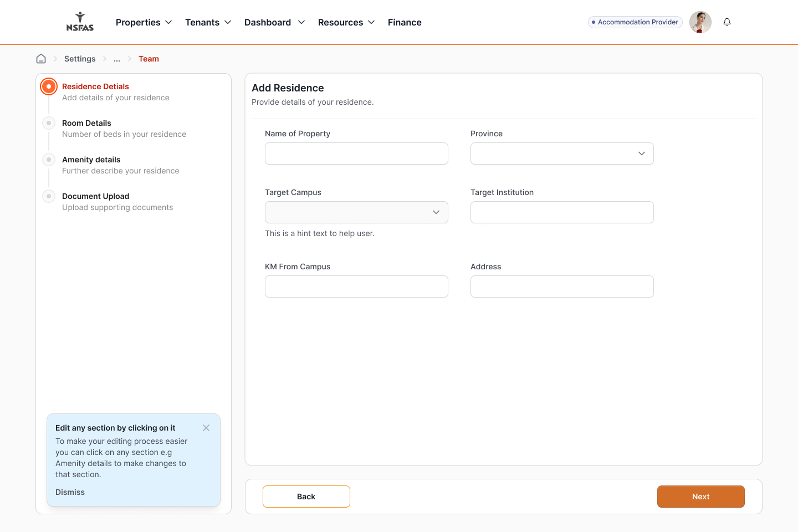Close the edit section tip card

pyautogui.click(x=206, y=428)
